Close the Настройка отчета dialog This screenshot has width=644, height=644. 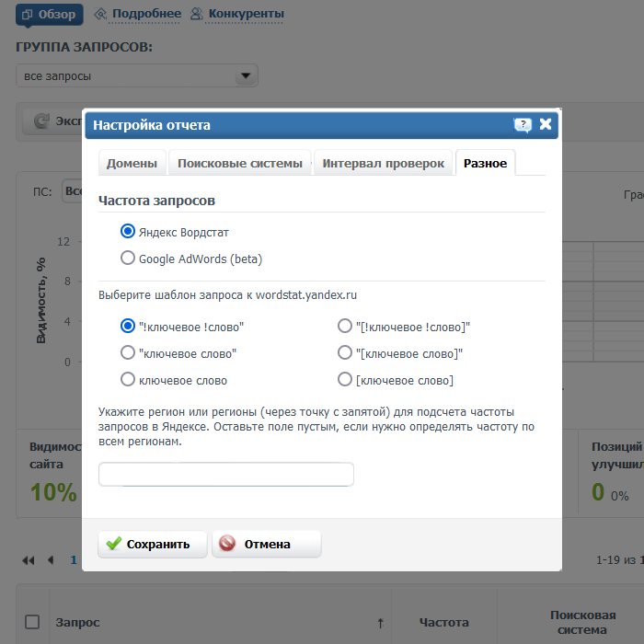click(546, 124)
